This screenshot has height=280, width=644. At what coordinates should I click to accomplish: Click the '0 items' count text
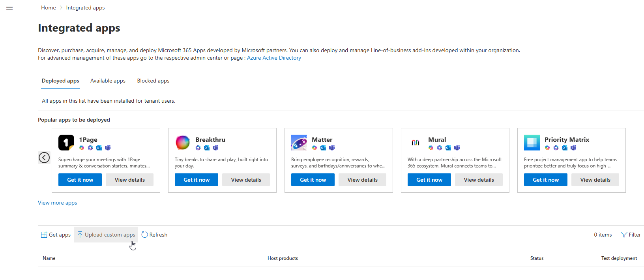[603, 235]
